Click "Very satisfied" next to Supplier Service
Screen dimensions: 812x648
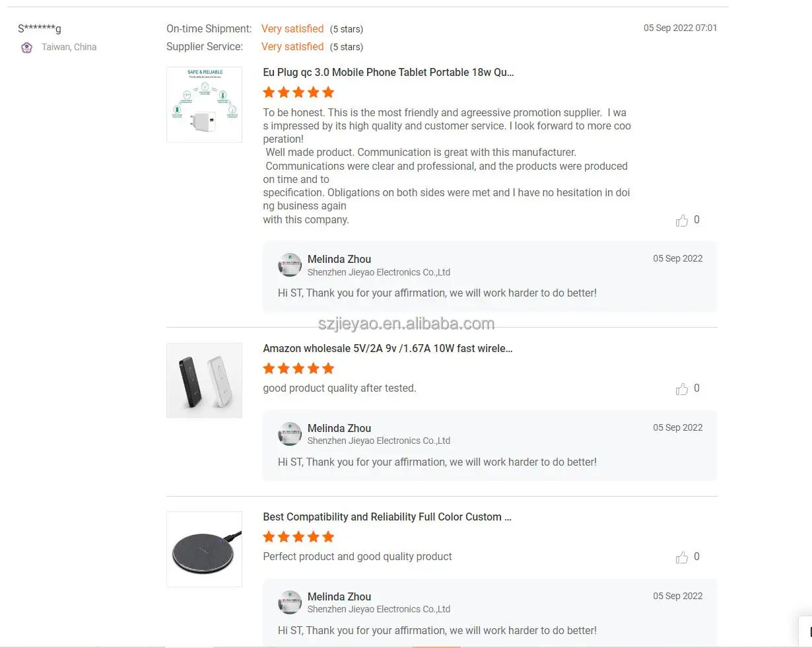coord(292,47)
